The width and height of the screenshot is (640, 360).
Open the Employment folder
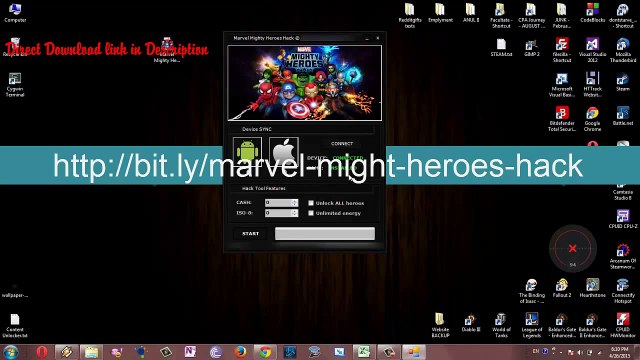440,12
